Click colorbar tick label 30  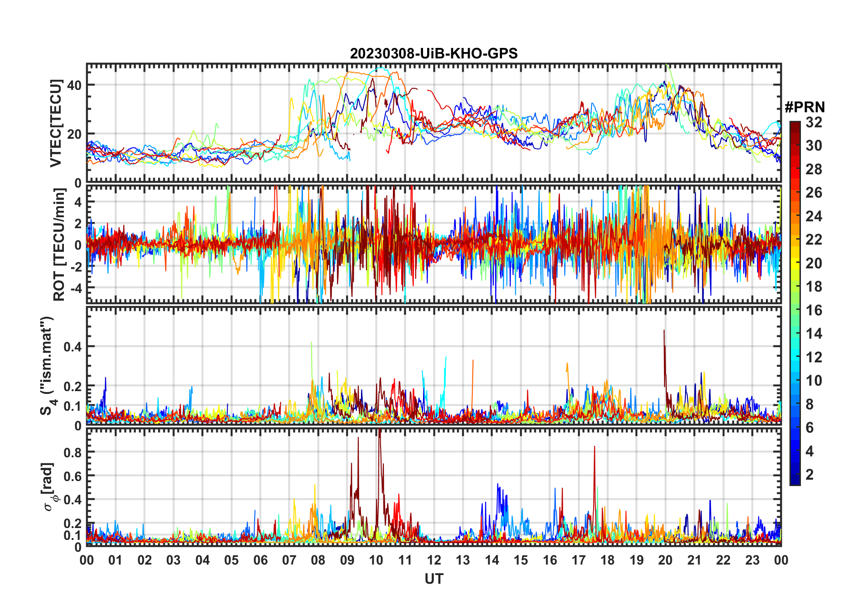814,146
